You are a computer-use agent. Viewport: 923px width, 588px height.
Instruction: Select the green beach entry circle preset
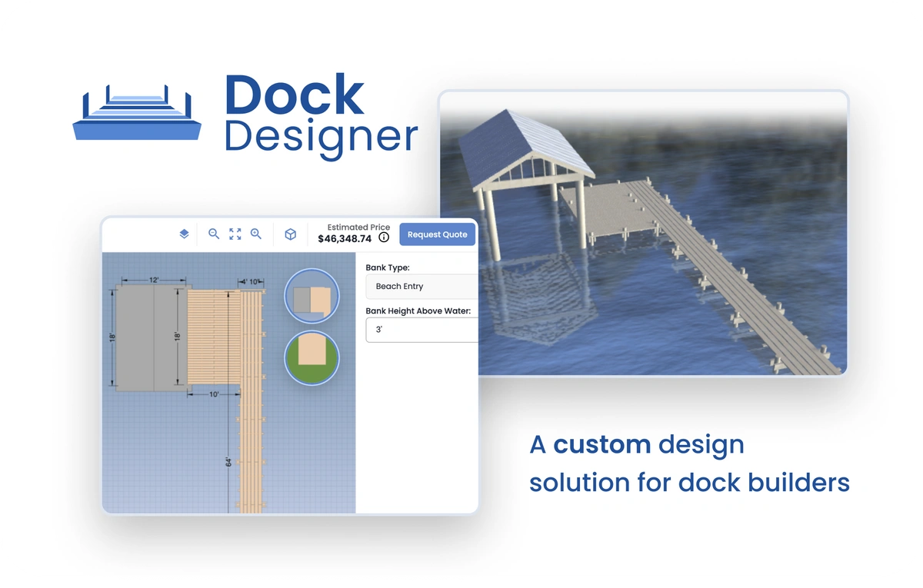click(x=312, y=357)
